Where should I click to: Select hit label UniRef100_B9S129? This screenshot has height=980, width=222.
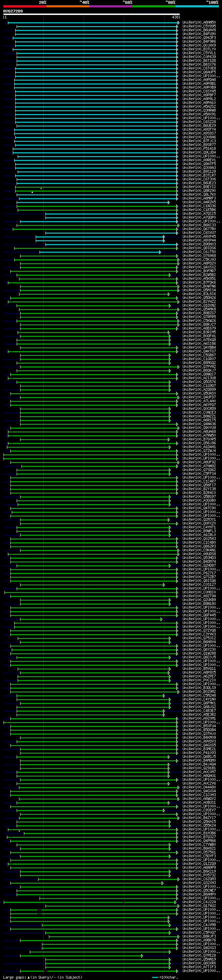(x=199, y=172)
